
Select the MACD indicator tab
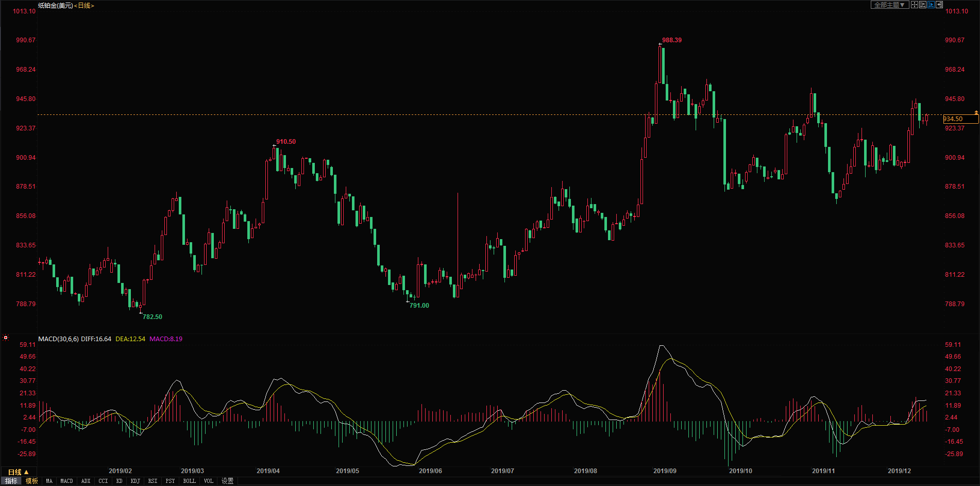(x=67, y=481)
